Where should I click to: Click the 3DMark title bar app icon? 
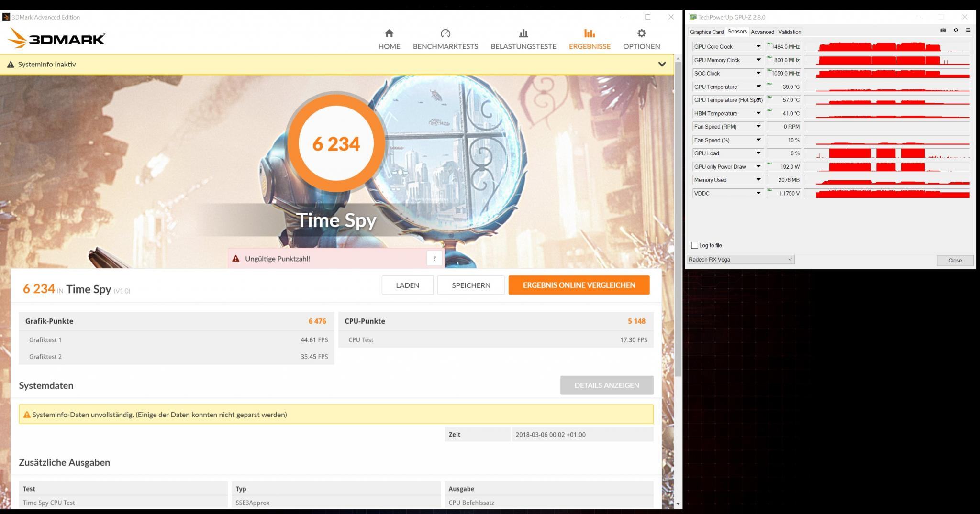point(6,17)
